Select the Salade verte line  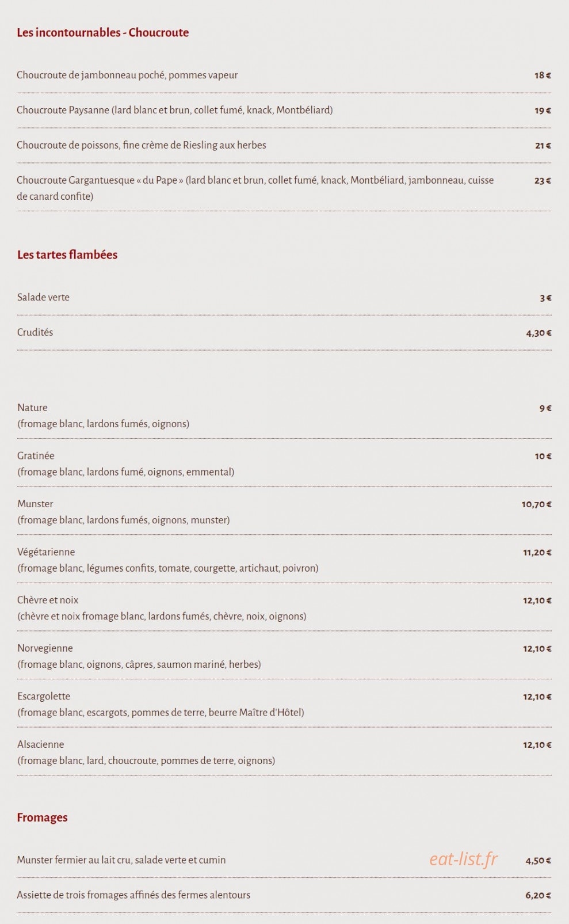[x=284, y=298]
